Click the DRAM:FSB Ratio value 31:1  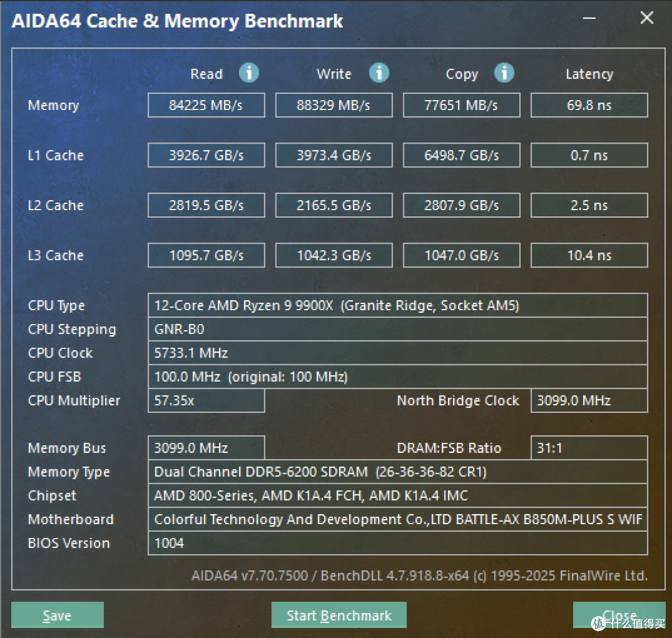(x=589, y=448)
